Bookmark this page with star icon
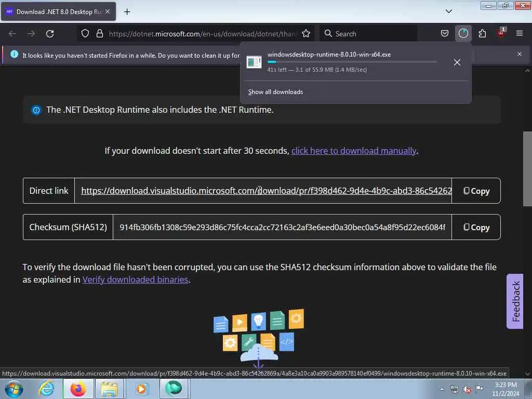Screen dimensions: 532x399 [x=306, y=34]
